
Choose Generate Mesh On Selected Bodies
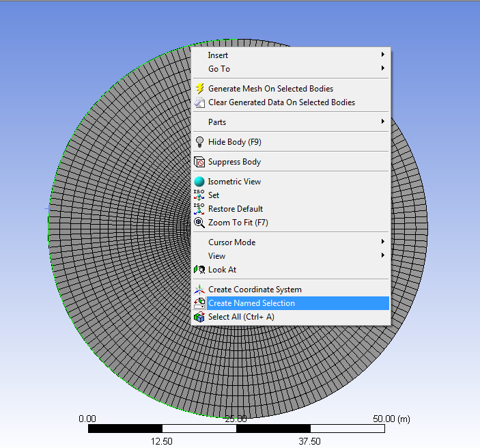click(x=291, y=89)
